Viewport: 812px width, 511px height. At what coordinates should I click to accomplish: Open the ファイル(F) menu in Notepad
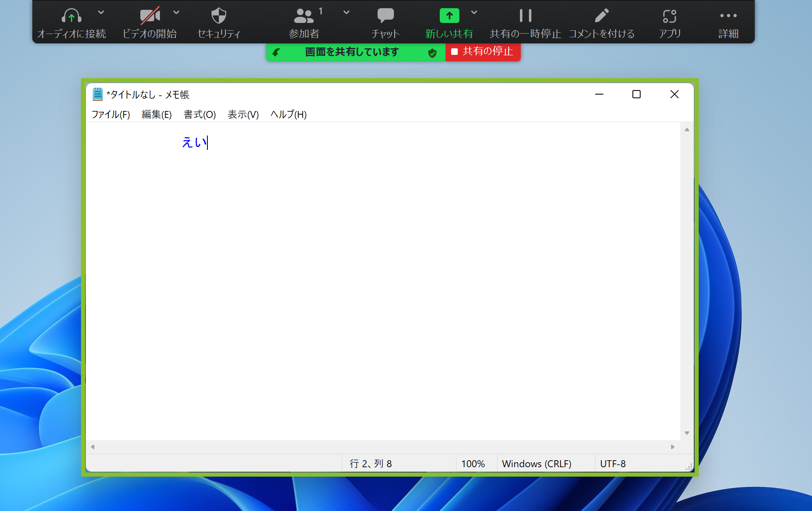(110, 115)
